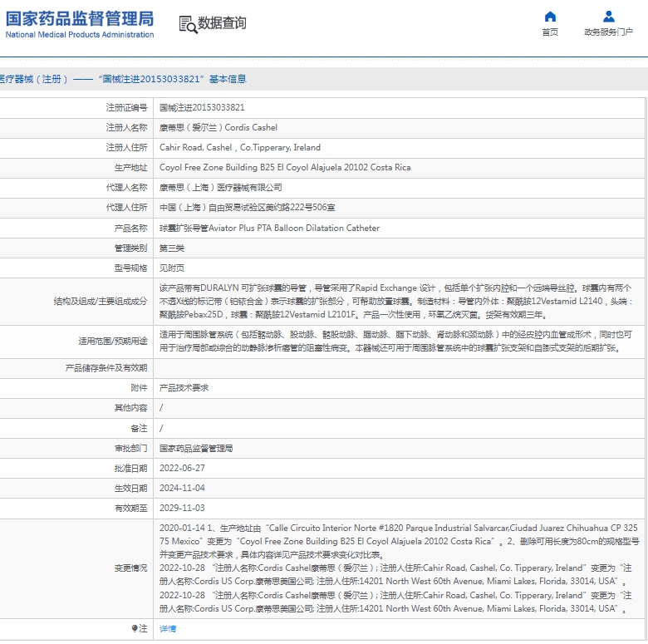
Task: Click production address Coyol Free Zone Building
Action: 285,167
